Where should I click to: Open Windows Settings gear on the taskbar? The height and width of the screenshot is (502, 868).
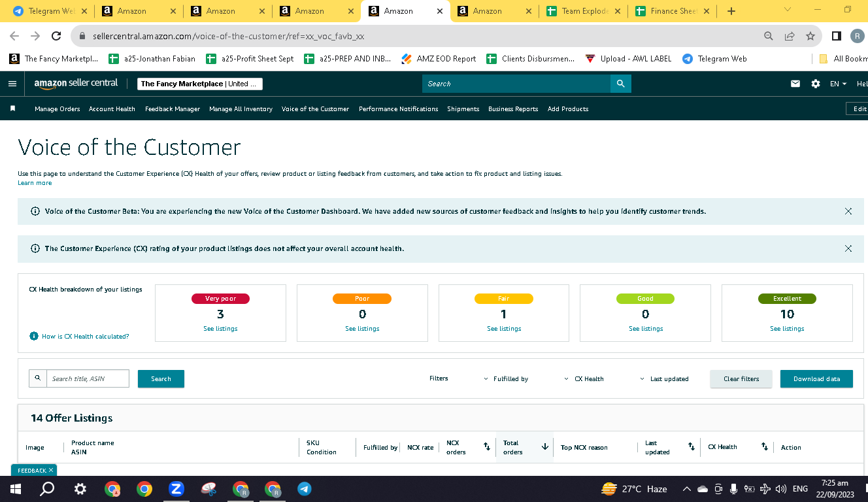[x=80, y=489]
